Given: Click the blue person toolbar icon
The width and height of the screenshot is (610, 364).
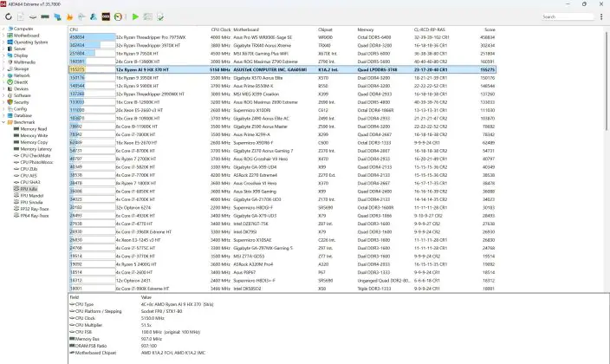Looking at the screenshot, I should coord(94,16).
